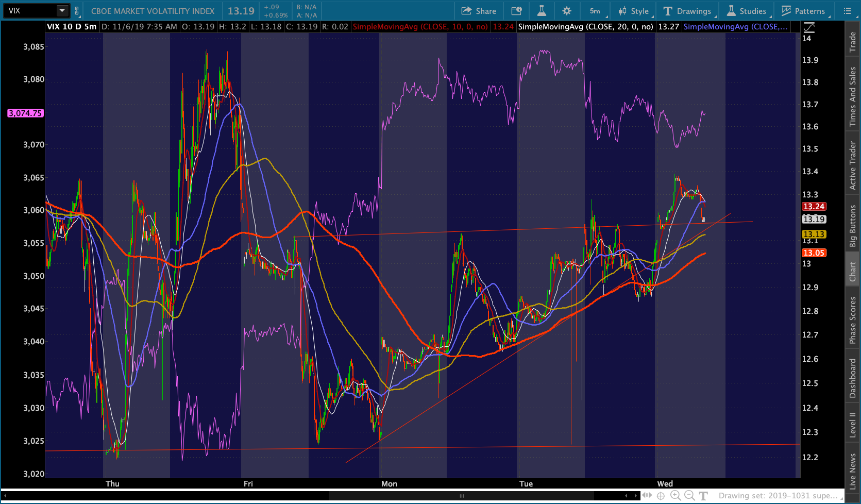Toggle the curve icon above price axis
The width and height of the screenshot is (861, 504).
pos(809,27)
